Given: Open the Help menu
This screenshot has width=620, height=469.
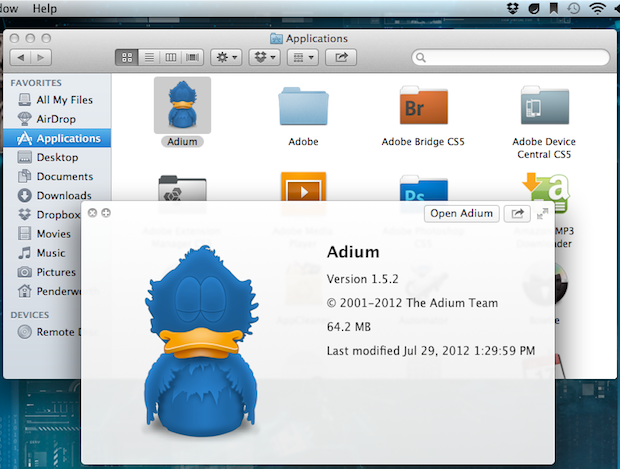Looking at the screenshot, I should [x=45, y=8].
